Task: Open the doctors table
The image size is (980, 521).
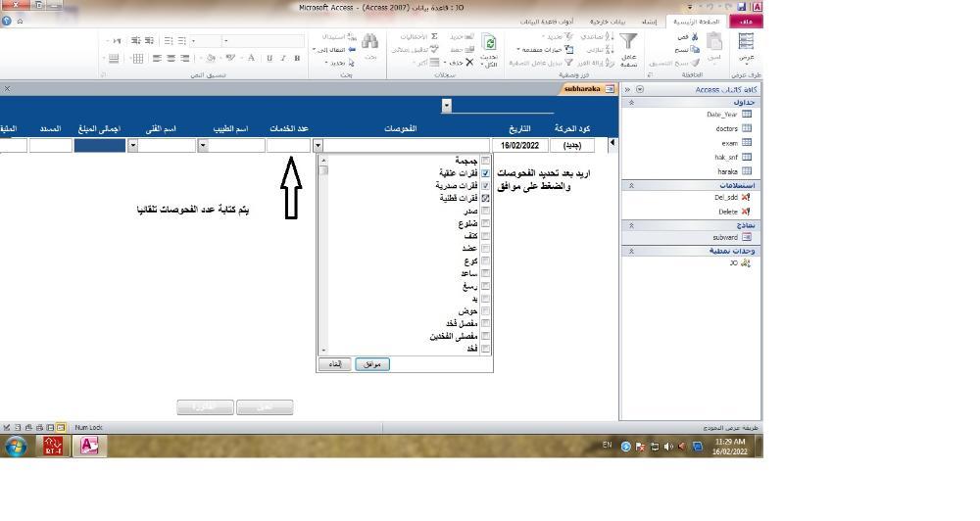Action: (x=733, y=128)
